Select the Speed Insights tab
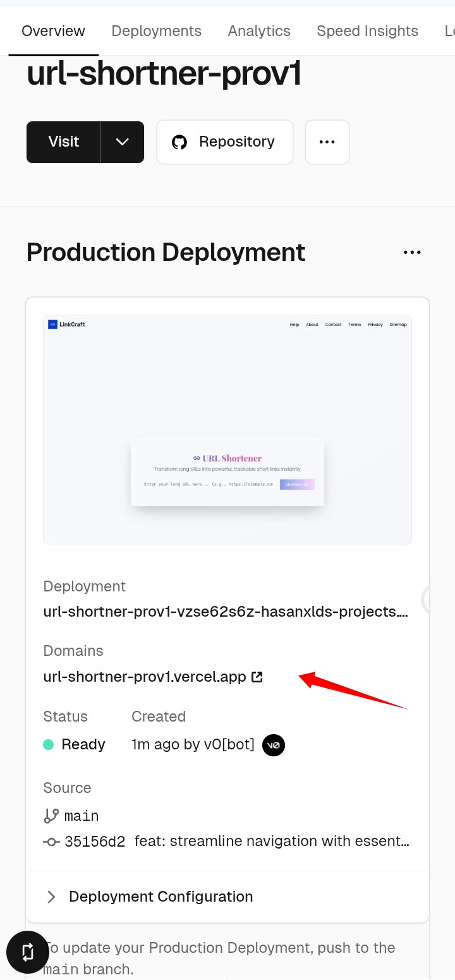Image resolution: width=455 pixels, height=980 pixels. [x=368, y=31]
